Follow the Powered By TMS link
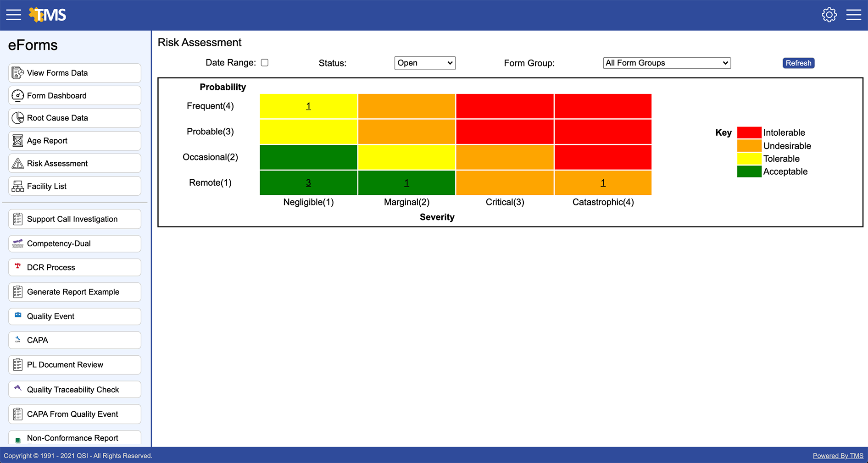 coord(838,456)
